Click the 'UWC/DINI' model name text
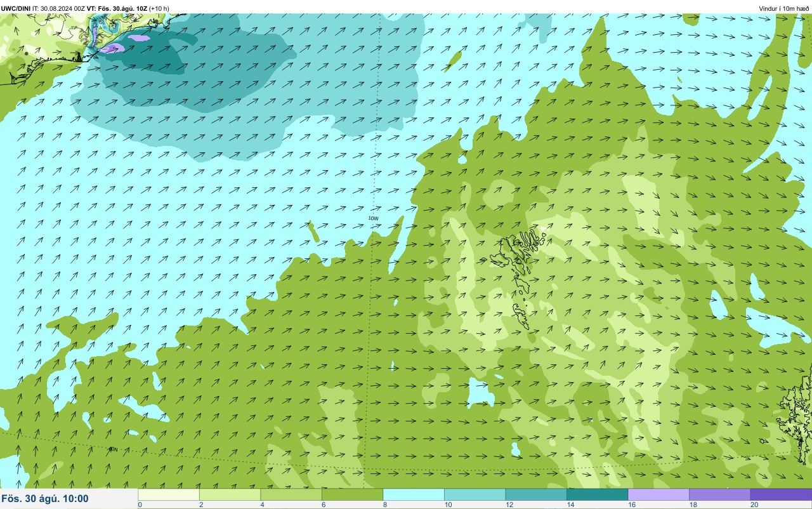812x509 pixels. point(16,8)
